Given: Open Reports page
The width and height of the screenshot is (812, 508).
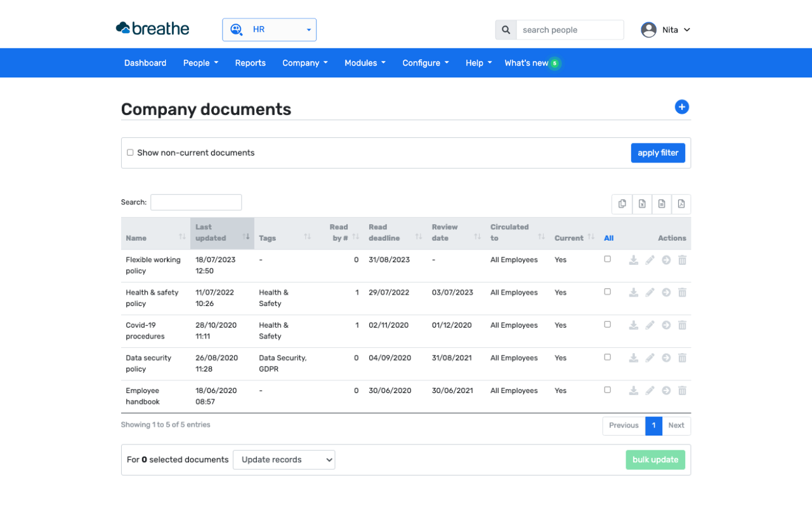Looking at the screenshot, I should [x=251, y=63].
